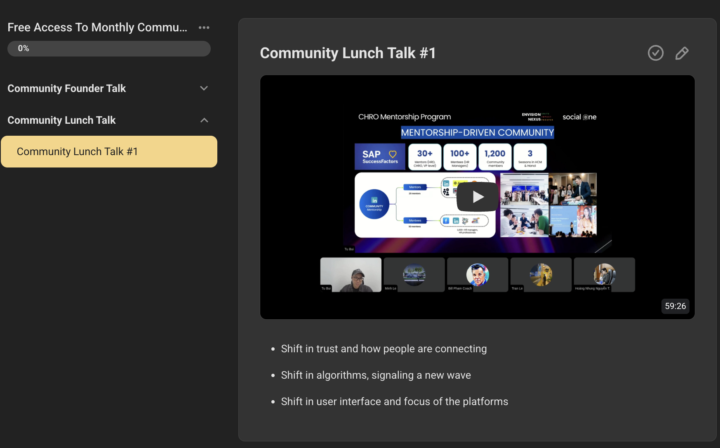The width and height of the screenshot is (720, 448).
Task: Click the 59:26 video duration badge
Action: click(x=675, y=306)
